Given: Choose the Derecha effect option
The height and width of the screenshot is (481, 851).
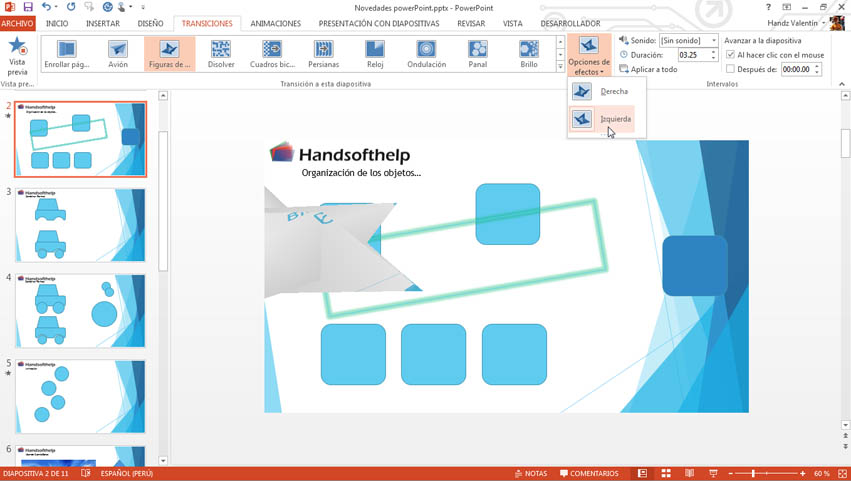Looking at the screenshot, I should point(606,92).
